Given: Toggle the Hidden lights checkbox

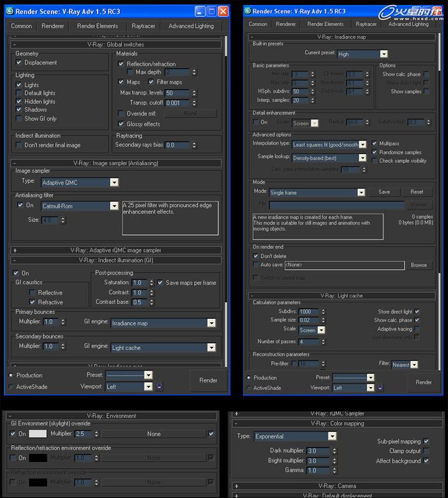Looking at the screenshot, I should (x=19, y=101).
